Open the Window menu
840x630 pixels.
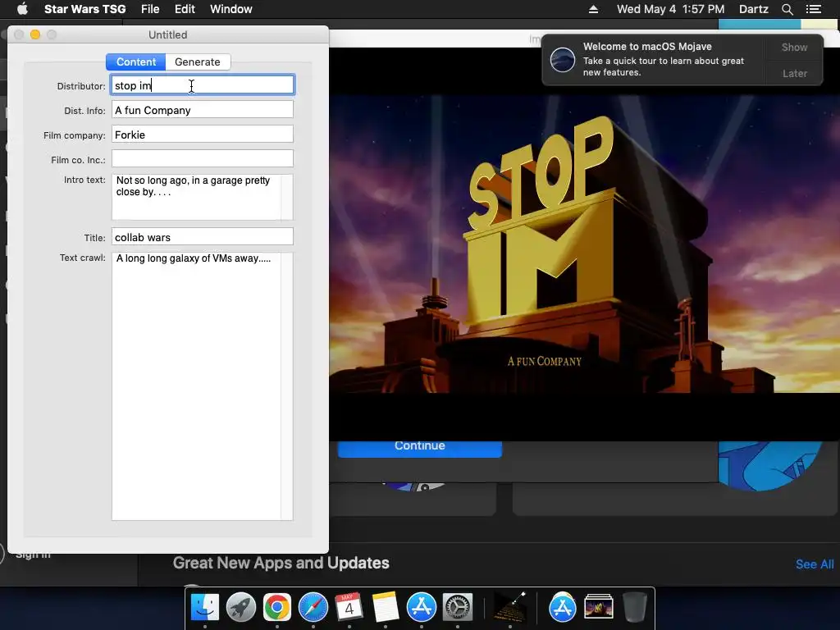point(231,9)
